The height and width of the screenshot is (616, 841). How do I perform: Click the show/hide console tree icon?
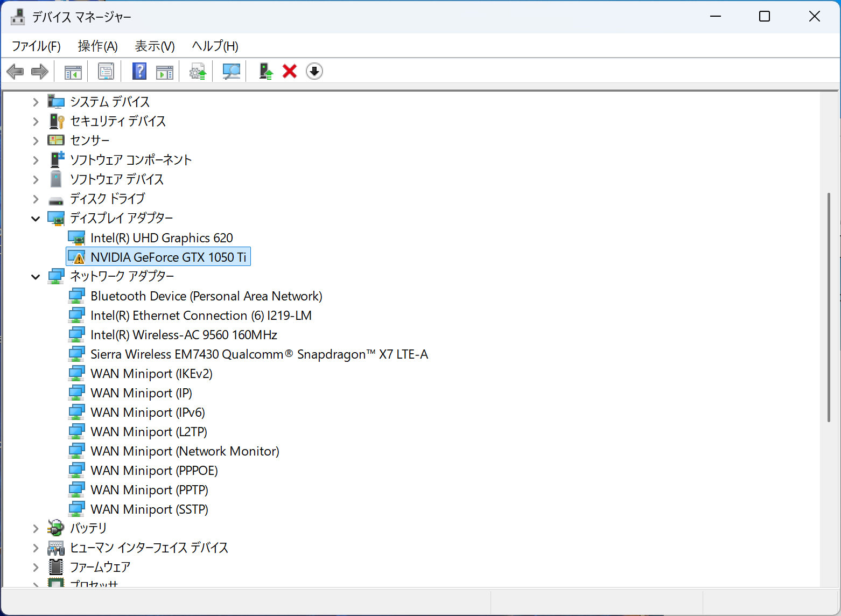[x=73, y=71]
